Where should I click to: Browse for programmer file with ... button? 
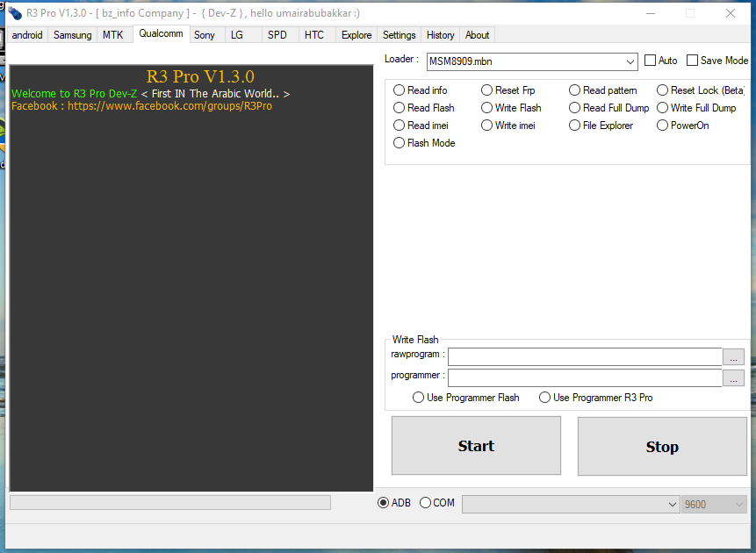tap(733, 378)
